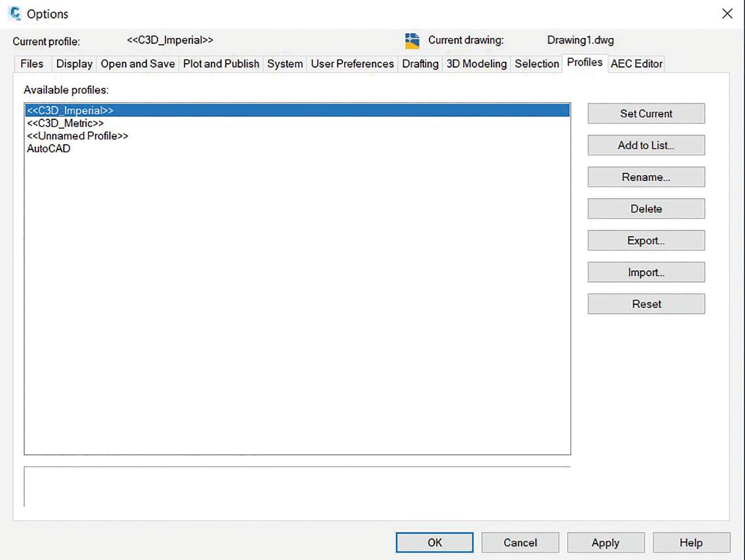Viewport: 745px width, 560px height.
Task: Click the current drawing file icon
Action: (x=412, y=41)
